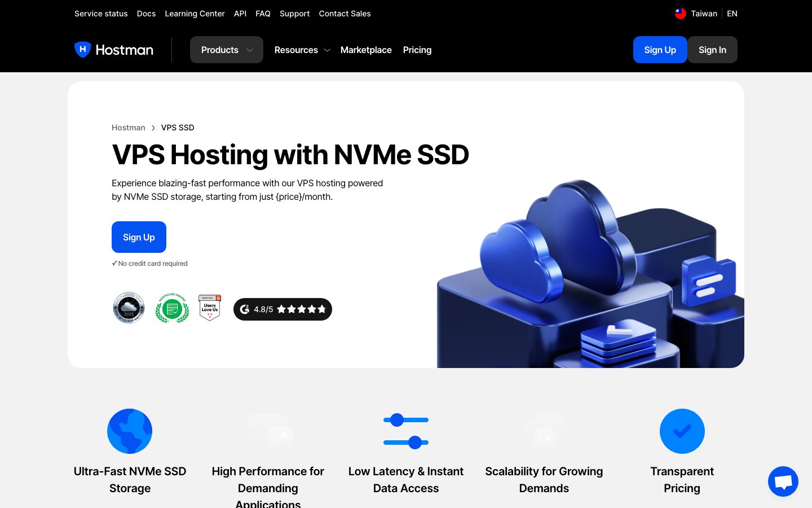Click the breadcrumb chevron separator icon
The image size is (812, 508).
click(x=153, y=128)
